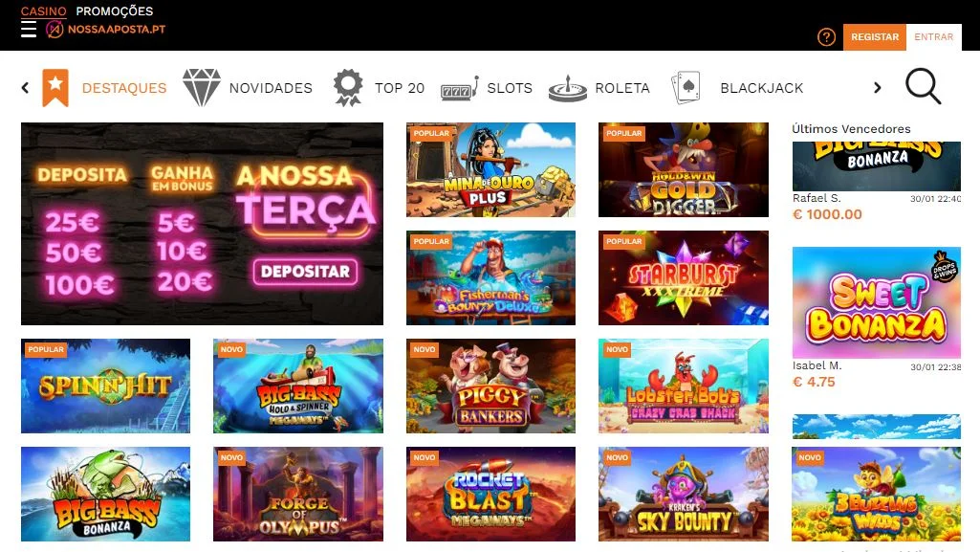Select the Blackjack playing cards icon

[x=686, y=87]
